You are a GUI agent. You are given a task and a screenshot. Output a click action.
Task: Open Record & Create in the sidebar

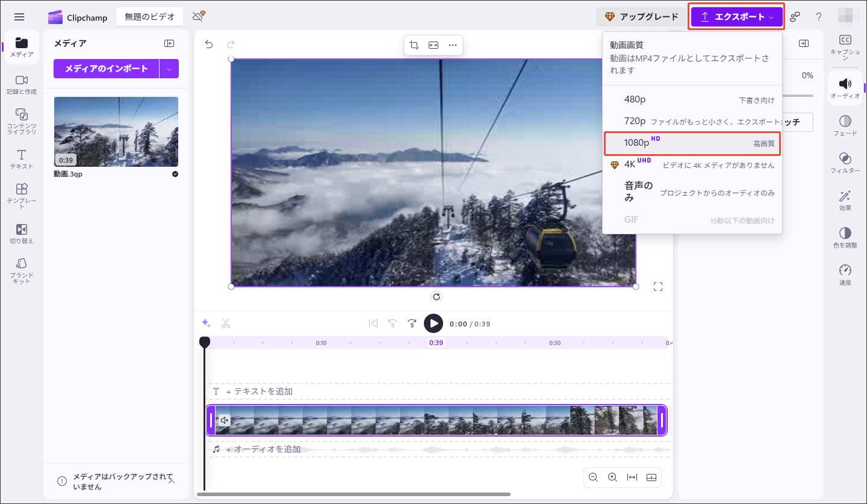[22, 85]
